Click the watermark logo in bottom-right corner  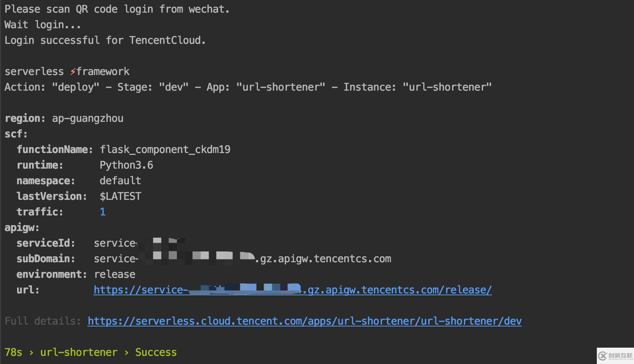[x=615, y=356]
